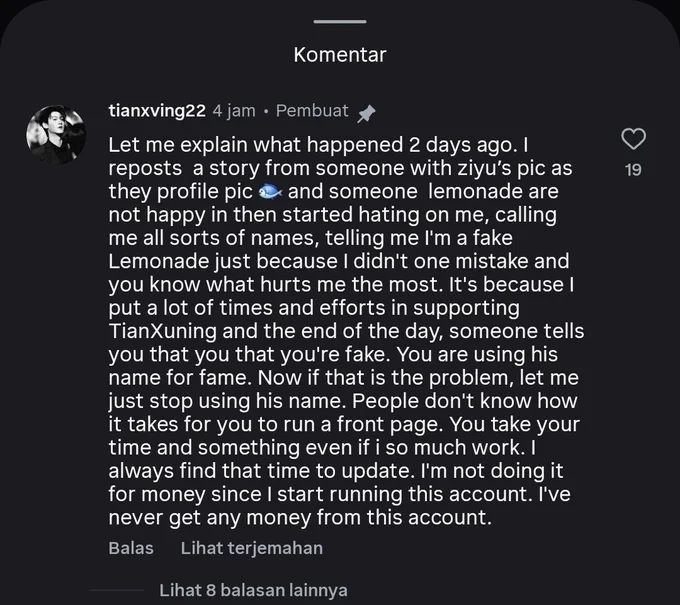View likes by tapping the 19 count
This screenshot has height=605, width=680.
click(x=634, y=170)
